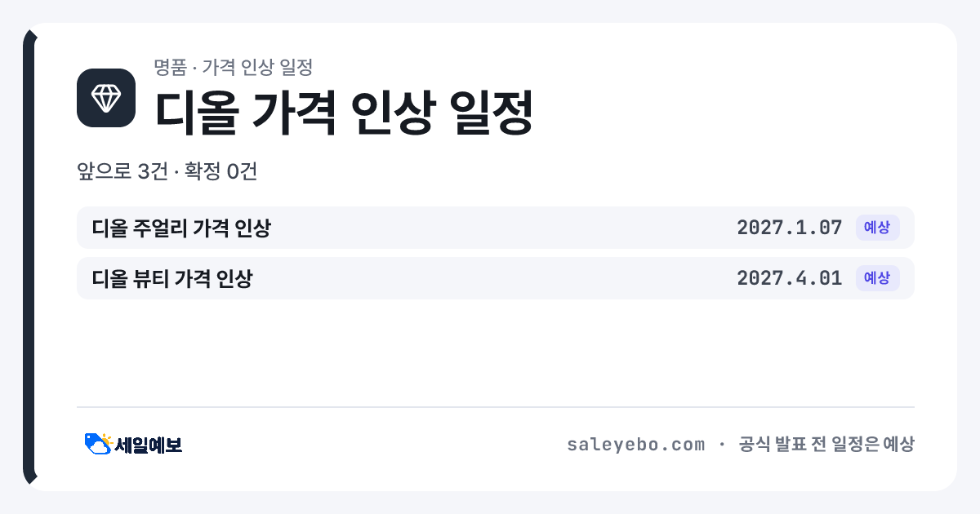Click the 디올 가격 인상 일정 heading

click(x=344, y=113)
